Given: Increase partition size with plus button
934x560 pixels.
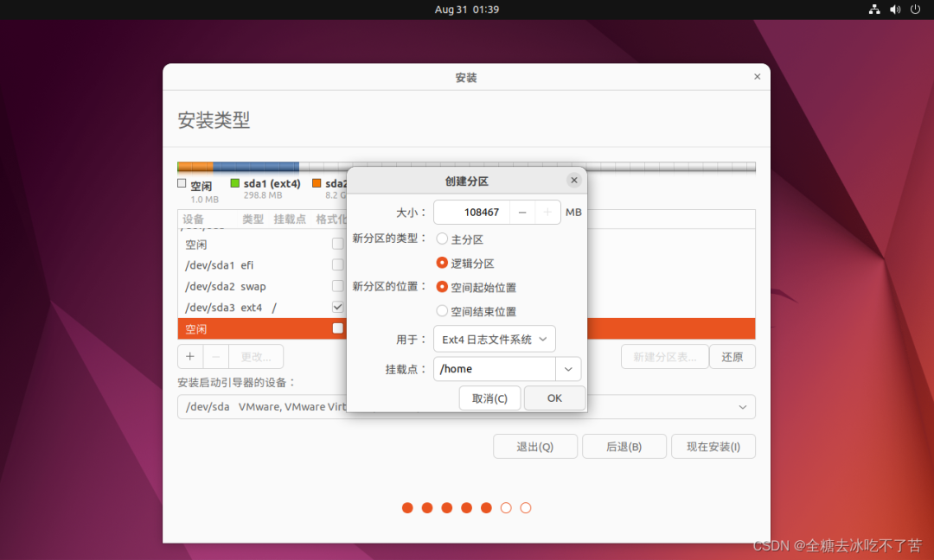Looking at the screenshot, I should [547, 212].
